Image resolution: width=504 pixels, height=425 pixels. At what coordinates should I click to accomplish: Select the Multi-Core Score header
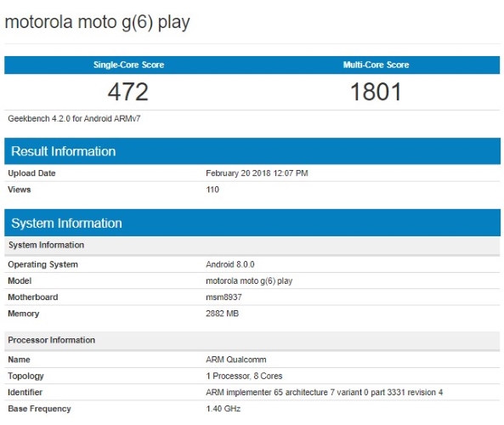(376, 65)
